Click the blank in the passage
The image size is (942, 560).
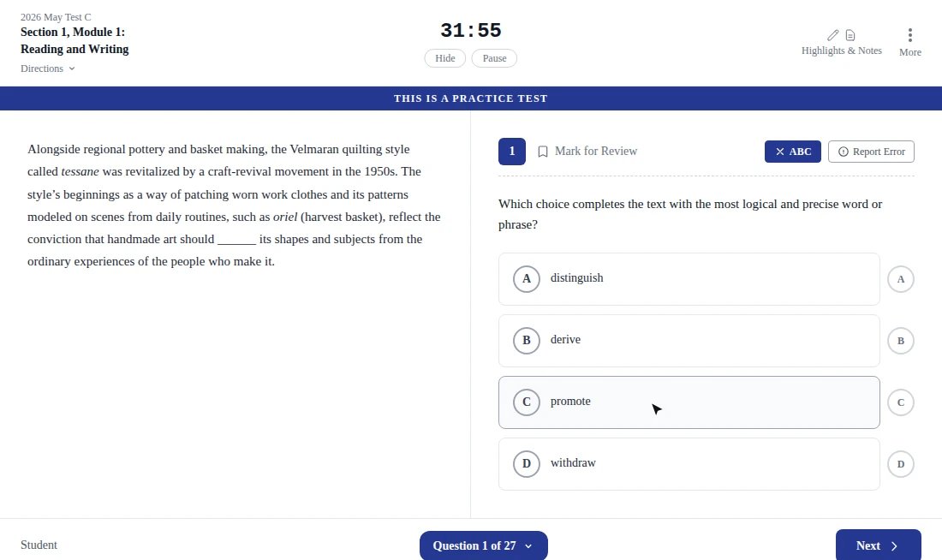[x=236, y=241]
